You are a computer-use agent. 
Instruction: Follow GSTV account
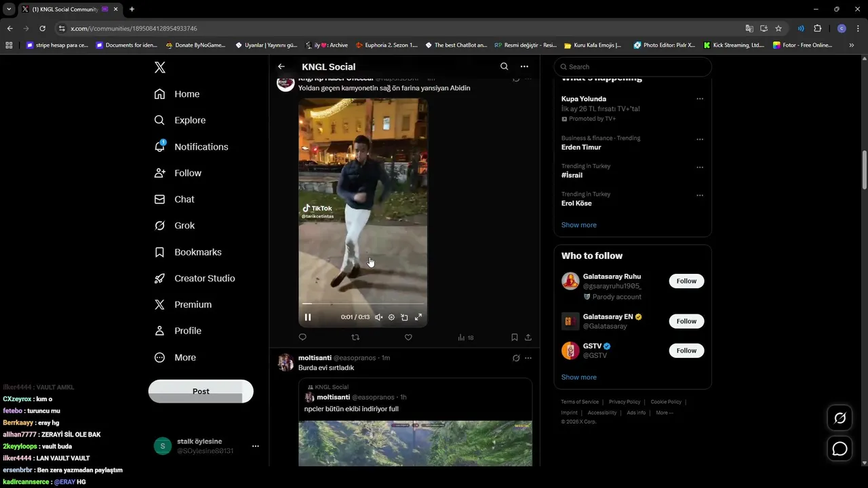pos(686,350)
